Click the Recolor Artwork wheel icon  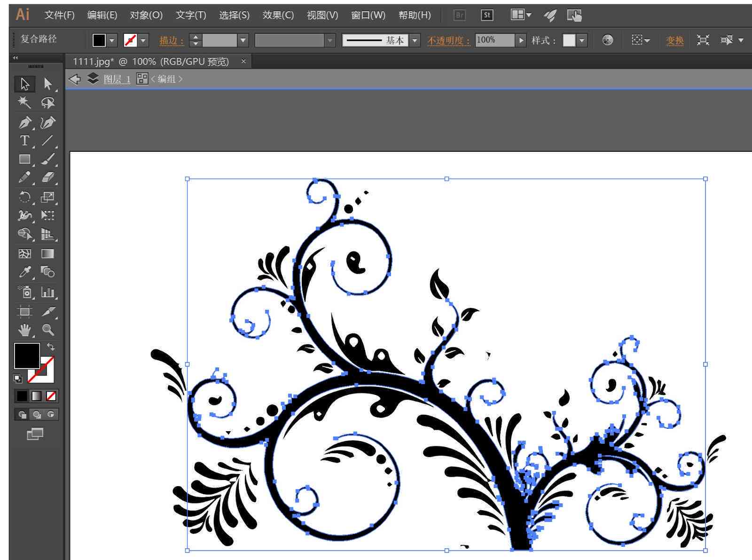coord(608,40)
